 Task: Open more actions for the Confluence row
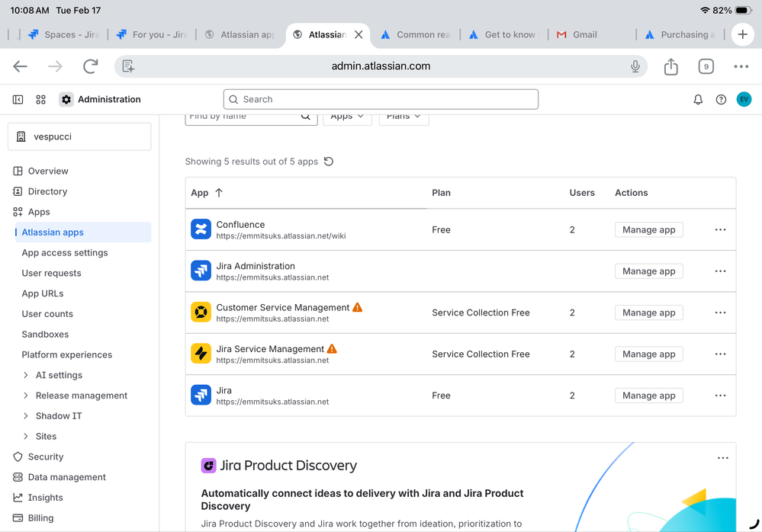(x=720, y=229)
